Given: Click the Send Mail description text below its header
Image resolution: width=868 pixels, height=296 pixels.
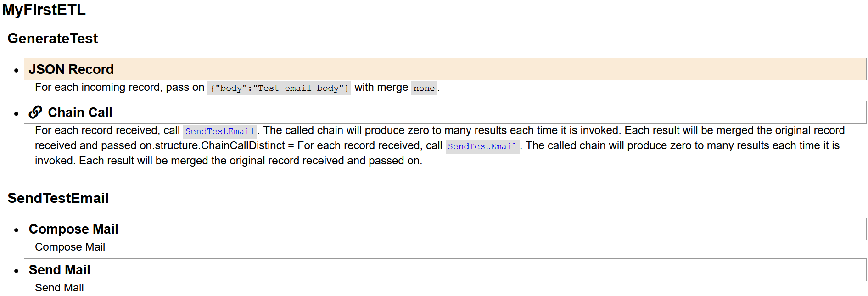Looking at the screenshot, I should coord(59,288).
